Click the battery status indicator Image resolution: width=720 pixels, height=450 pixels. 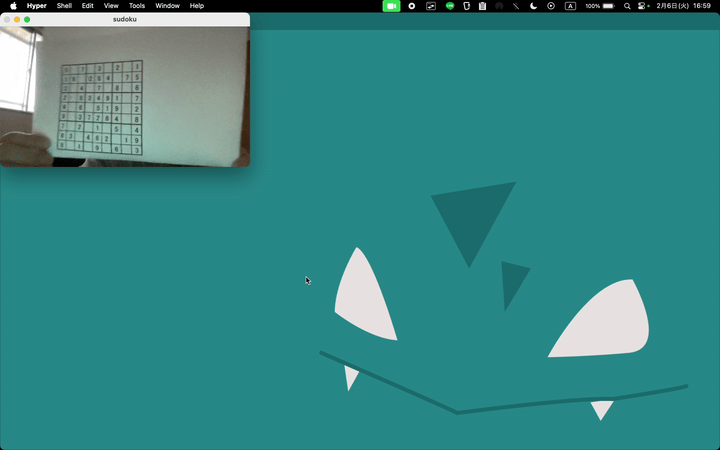click(600, 6)
